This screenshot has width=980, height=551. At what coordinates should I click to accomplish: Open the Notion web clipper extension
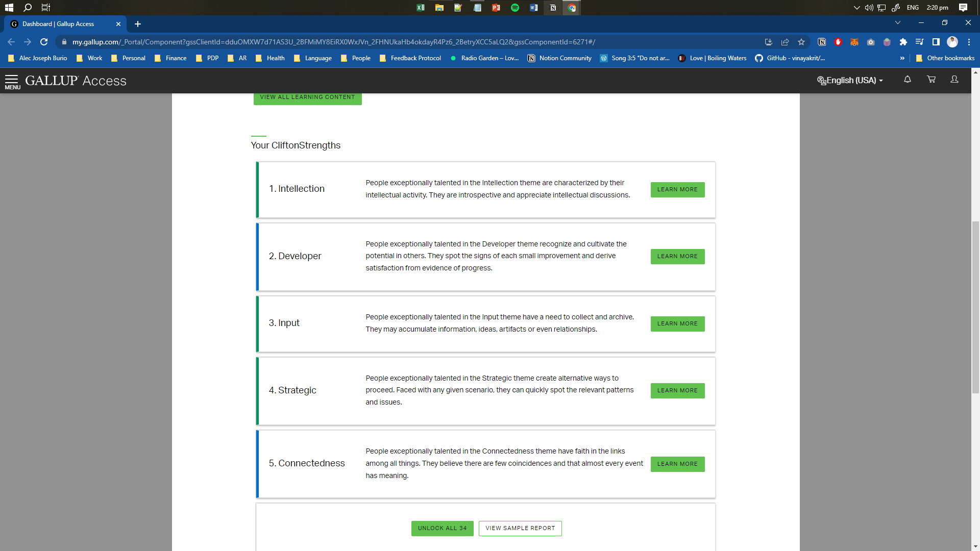click(x=822, y=42)
